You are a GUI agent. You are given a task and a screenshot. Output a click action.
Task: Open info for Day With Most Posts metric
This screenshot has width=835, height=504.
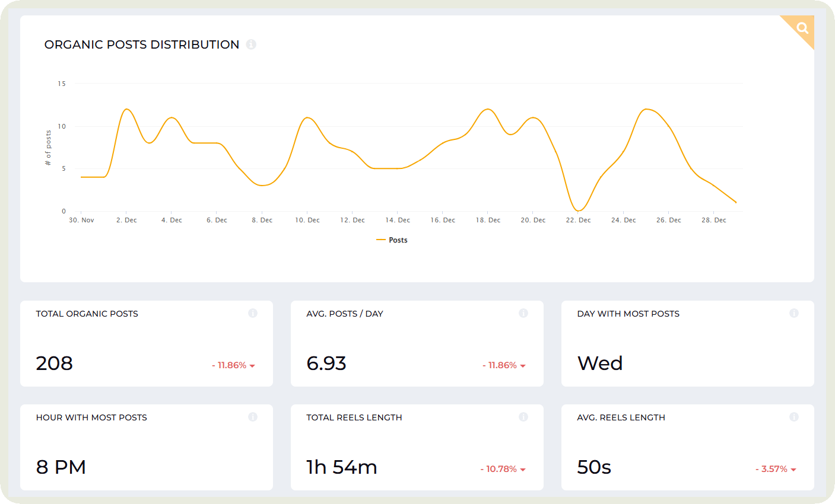point(794,313)
